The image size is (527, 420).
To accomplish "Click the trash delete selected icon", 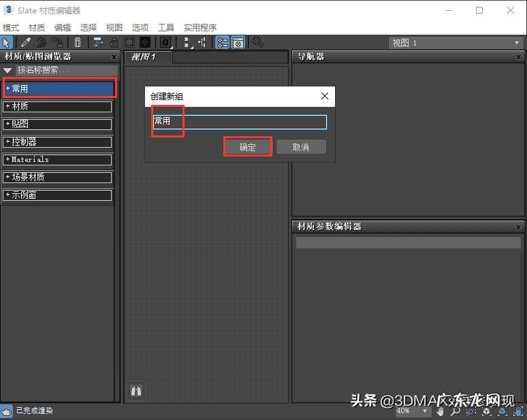I will (x=78, y=42).
